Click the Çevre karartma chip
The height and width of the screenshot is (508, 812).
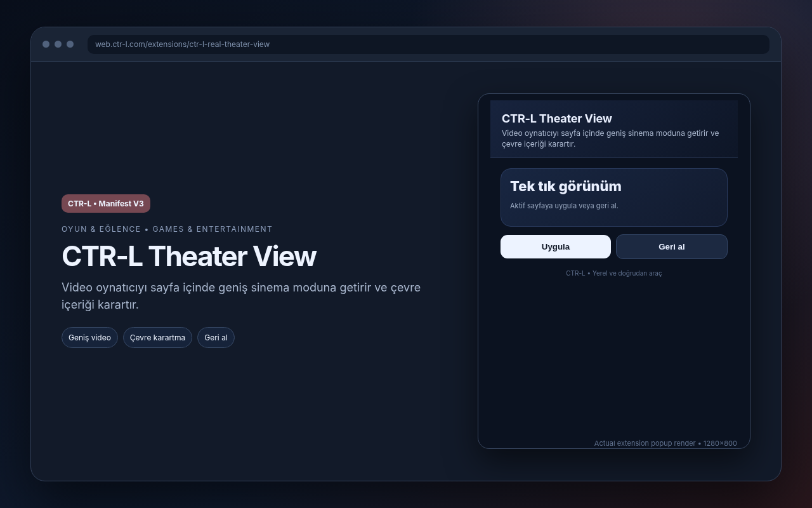[157, 337]
